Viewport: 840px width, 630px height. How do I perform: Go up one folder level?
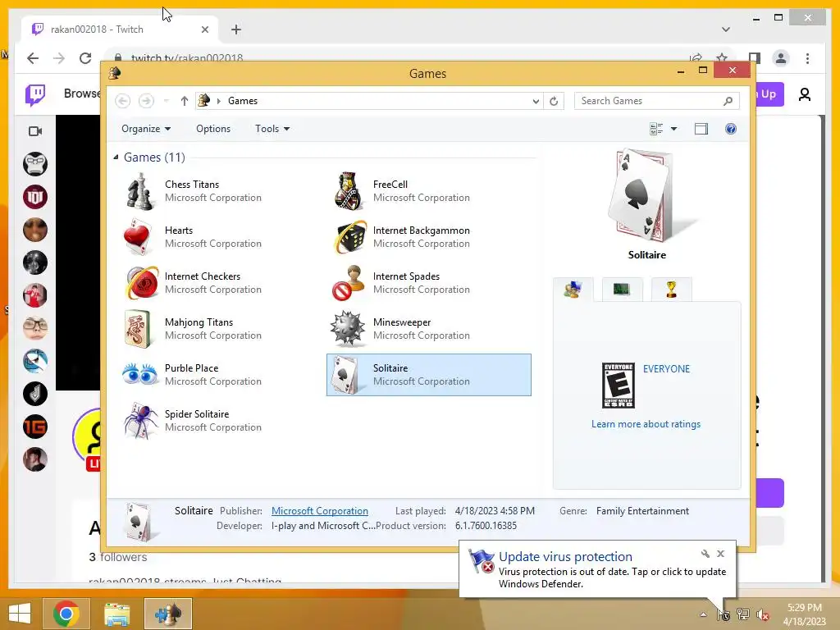[185, 101]
